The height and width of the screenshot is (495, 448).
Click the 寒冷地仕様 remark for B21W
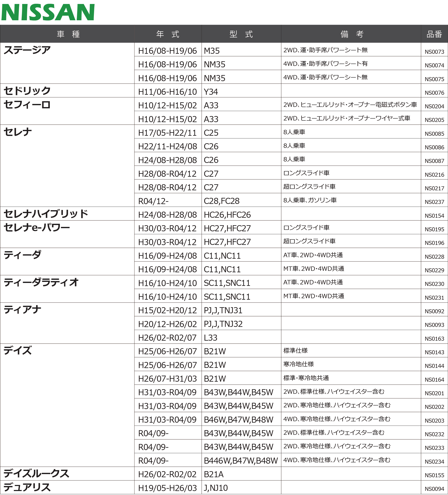(298, 364)
